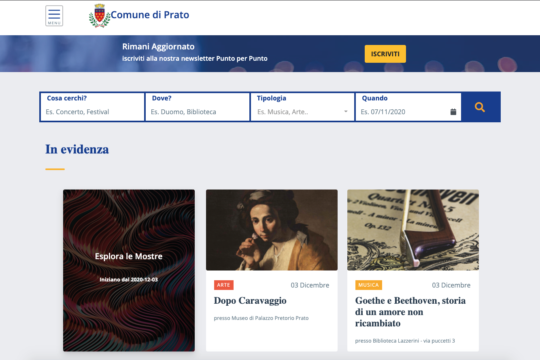
Task: Open the Comune di Prato home link
Action: 150,15
